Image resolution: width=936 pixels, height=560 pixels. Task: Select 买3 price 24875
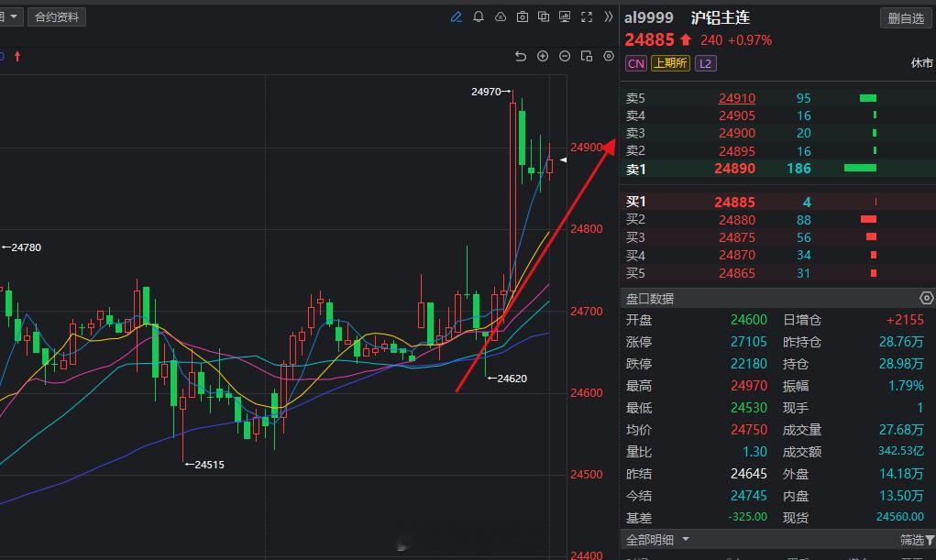[737, 237]
